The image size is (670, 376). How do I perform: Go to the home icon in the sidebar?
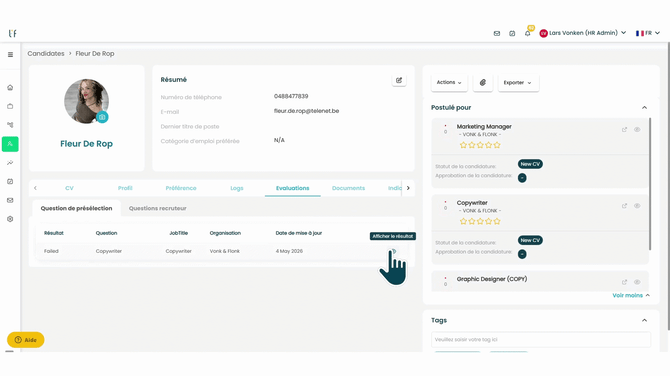pyautogui.click(x=10, y=88)
